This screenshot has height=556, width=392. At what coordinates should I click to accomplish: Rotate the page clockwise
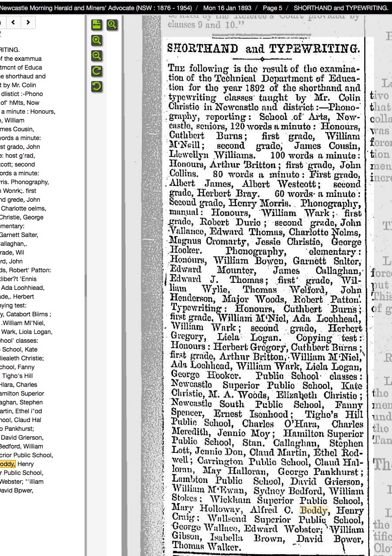tap(97, 71)
